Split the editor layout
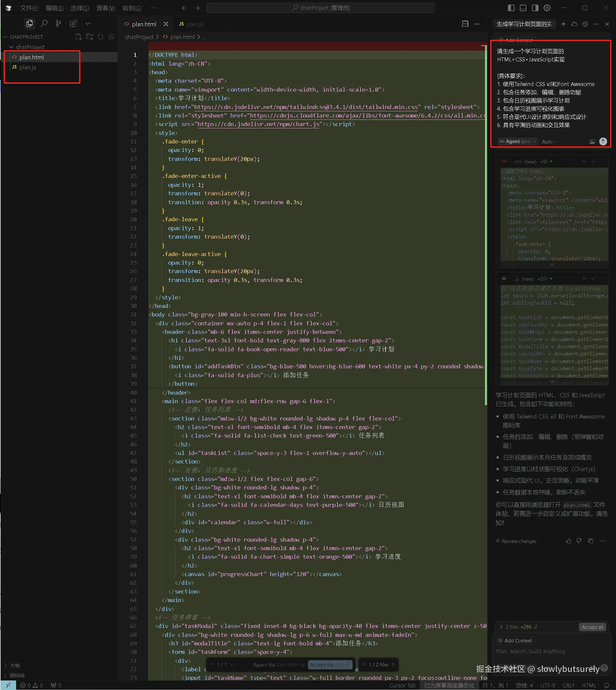 [x=465, y=24]
